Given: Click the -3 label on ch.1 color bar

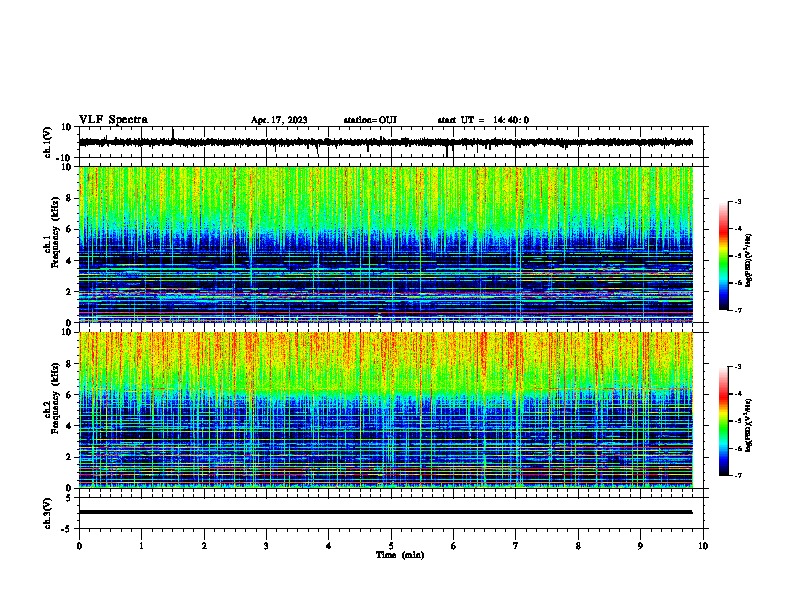Looking at the screenshot, I should (737, 202).
